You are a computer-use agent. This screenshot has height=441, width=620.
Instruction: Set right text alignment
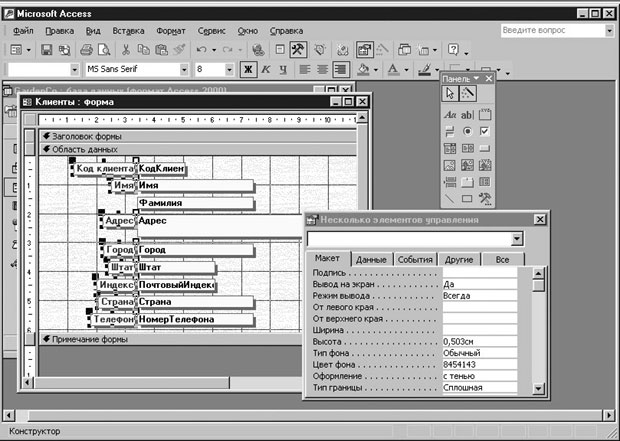[340, 70]
